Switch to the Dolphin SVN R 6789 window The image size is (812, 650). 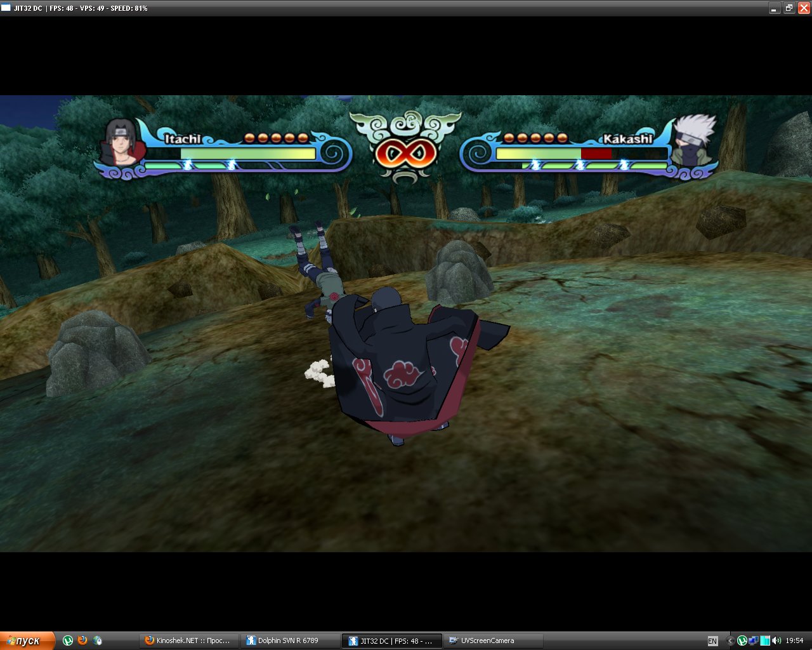click(291, 640)
